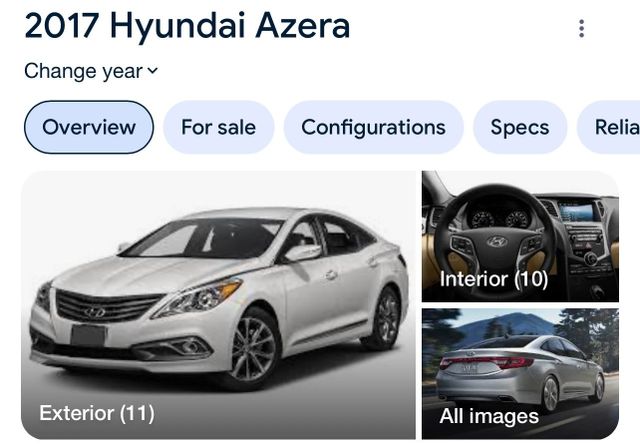Screen dimensions: 640x447
Task: Click the 2017 Hyundai Azera heading
Action: point(187,27)
